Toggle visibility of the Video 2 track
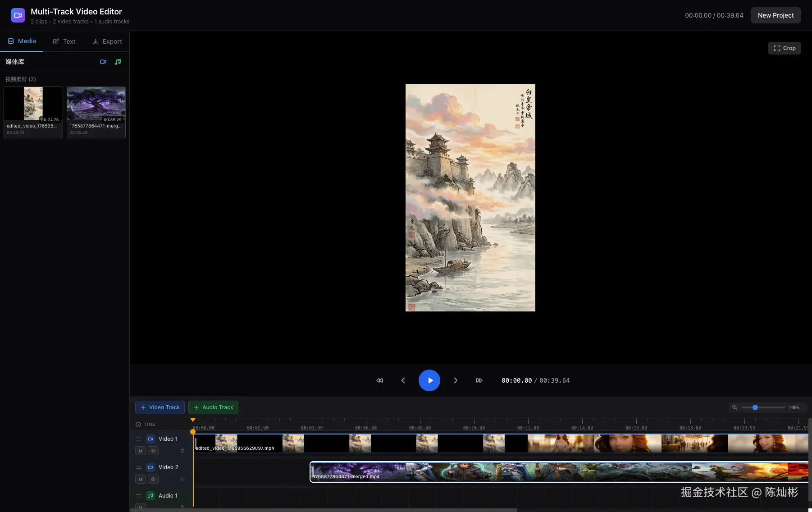The width and height of the screenshot is (812, 512). point(154,479)
